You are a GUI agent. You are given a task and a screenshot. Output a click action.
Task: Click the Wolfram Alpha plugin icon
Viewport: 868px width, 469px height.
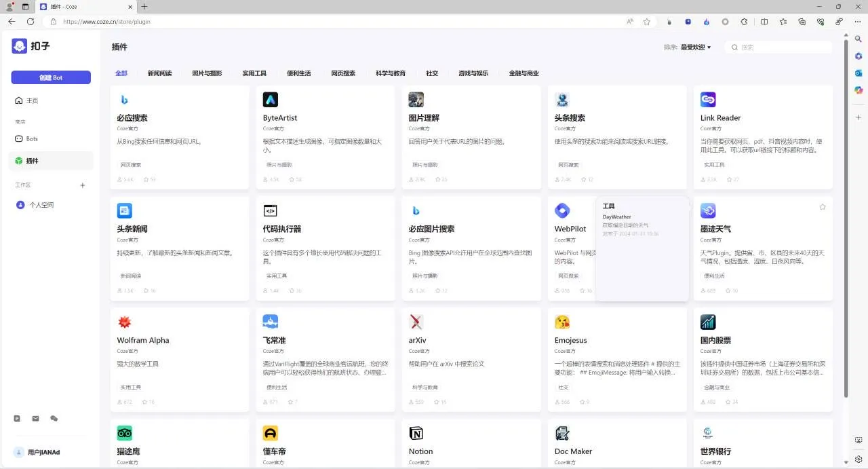click(x=125, y=322)
